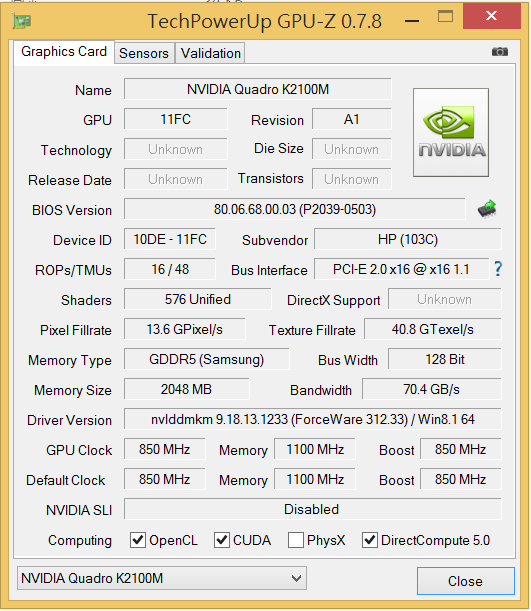Viewport: 531px width, 611px height.
Task: Click the Shaders field 576 Unified
Action: click(198, 299)
